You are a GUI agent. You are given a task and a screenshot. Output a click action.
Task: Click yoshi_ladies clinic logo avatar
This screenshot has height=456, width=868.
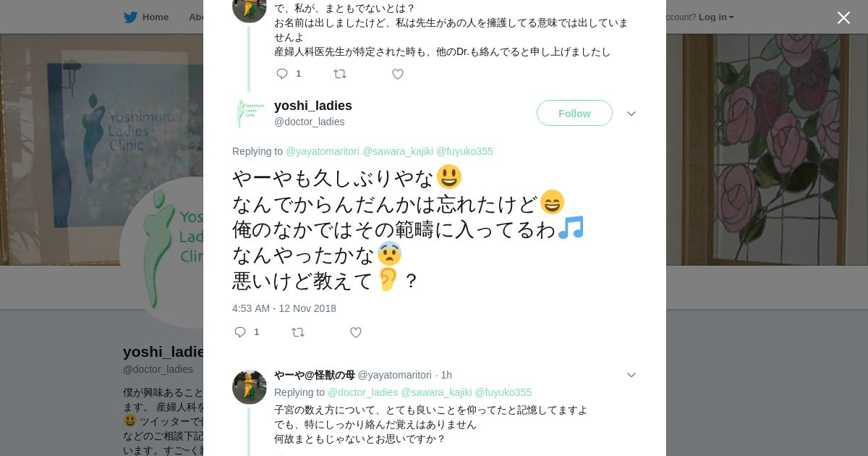pos(250,114)
